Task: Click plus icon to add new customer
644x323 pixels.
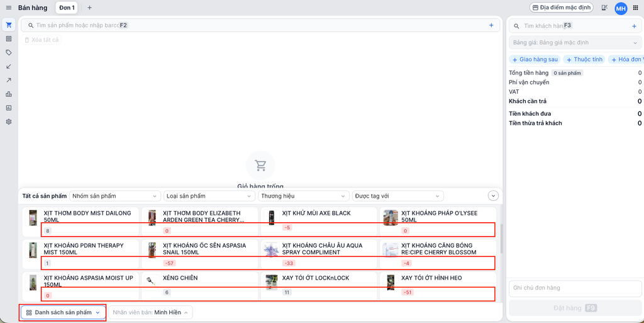Action: click(634, 26)
